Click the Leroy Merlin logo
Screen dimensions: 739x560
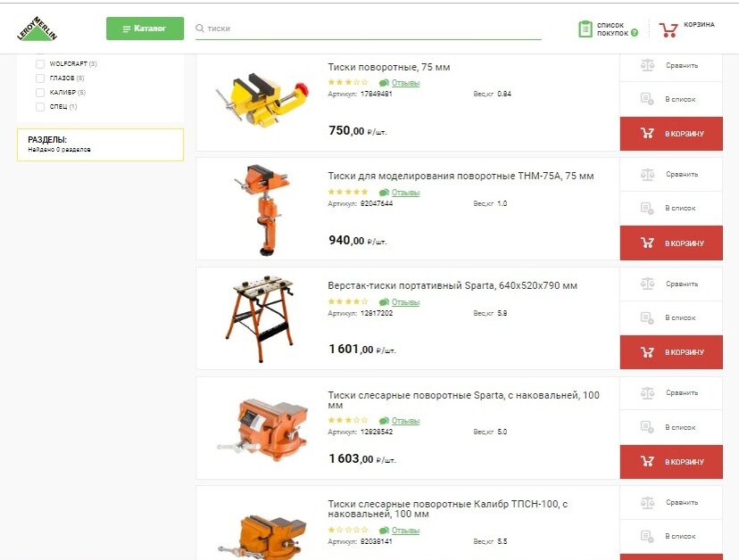point(37,29)
